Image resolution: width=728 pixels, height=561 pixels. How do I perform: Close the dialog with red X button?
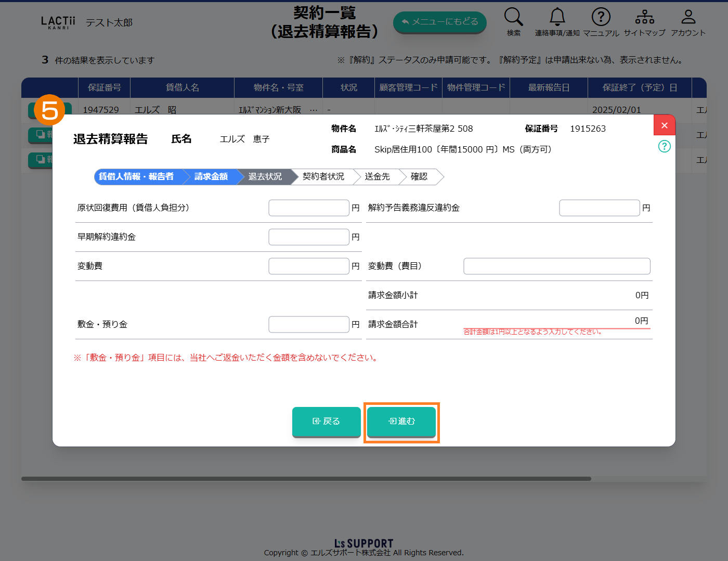click(x=664, y=125)
